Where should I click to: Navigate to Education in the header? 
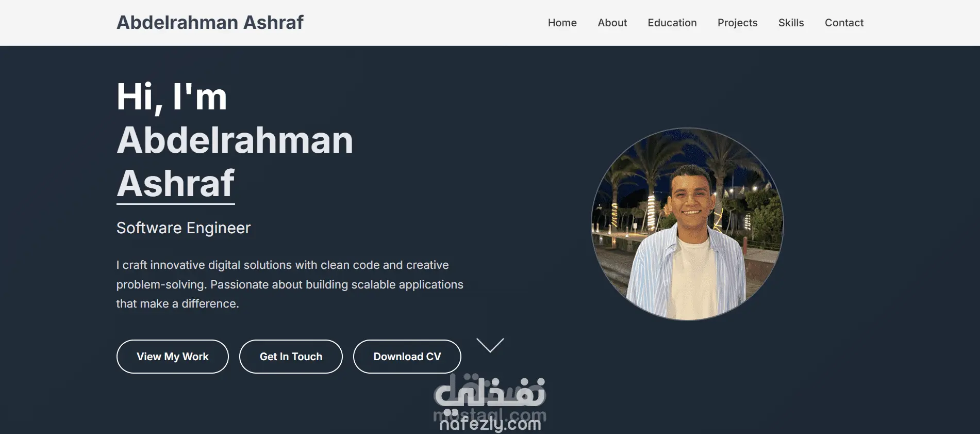[672, 23]
